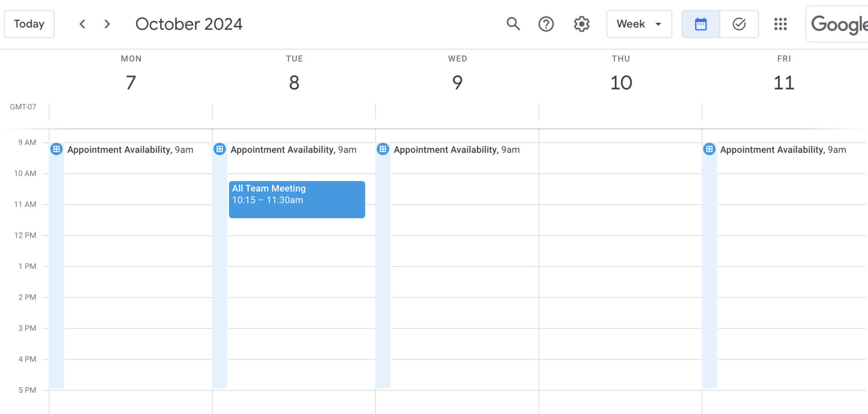
Task: Switch to Tasks view mode
Action: coord(739,24)
